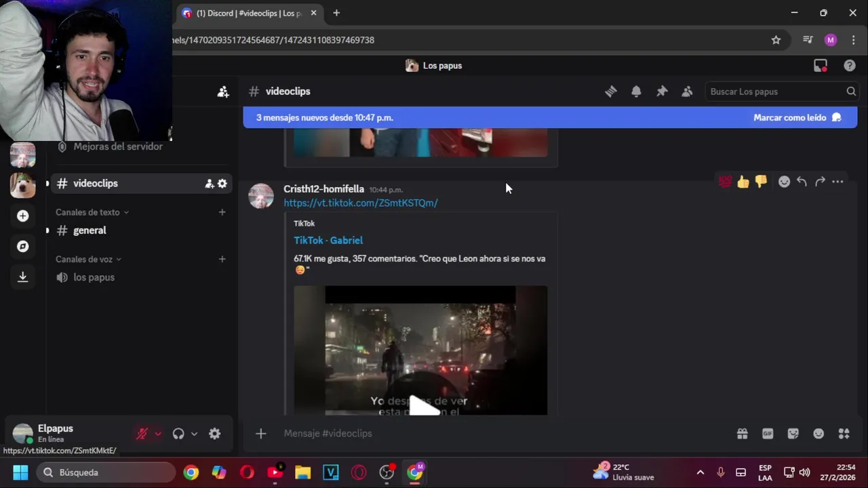Focus the Buscar Los papus search

(x=781, y=91)
